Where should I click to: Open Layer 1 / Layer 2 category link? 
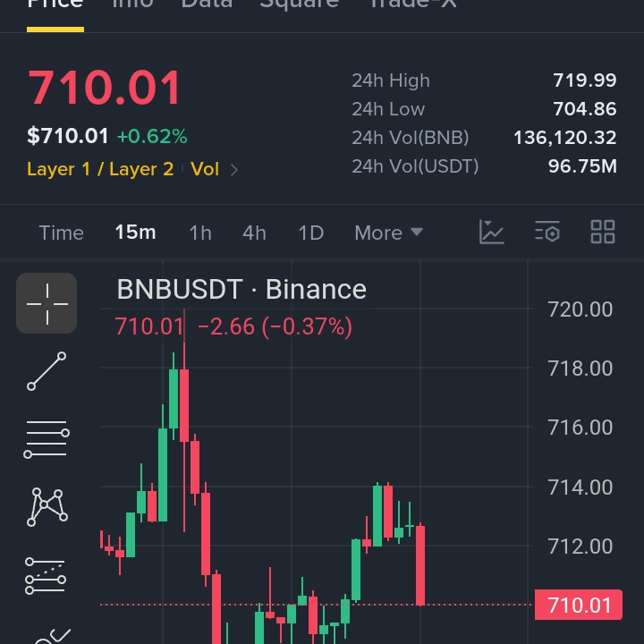[x=100, y=169]
